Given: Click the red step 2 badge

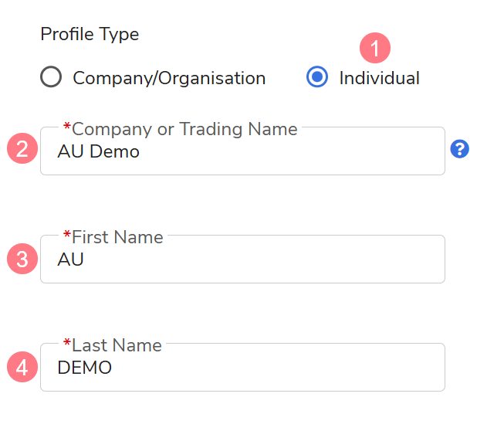Looking at the screenshot, I should [x=22, y=149].
